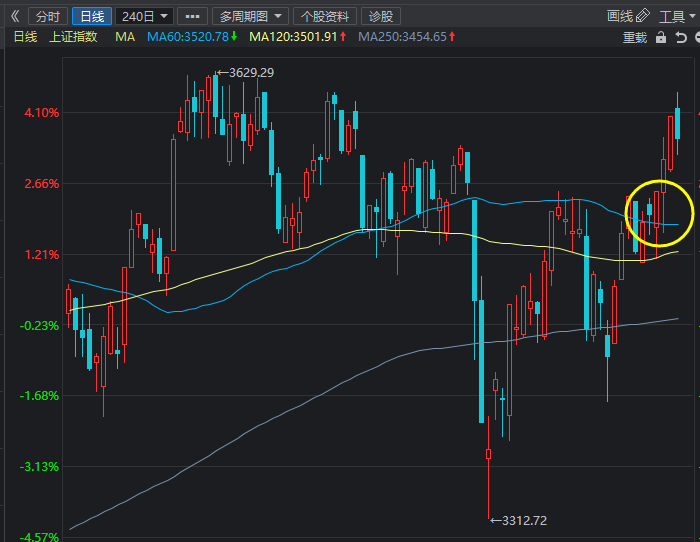Click the -0.23% axis label
The image size is (700, 542).
point(39,325)
